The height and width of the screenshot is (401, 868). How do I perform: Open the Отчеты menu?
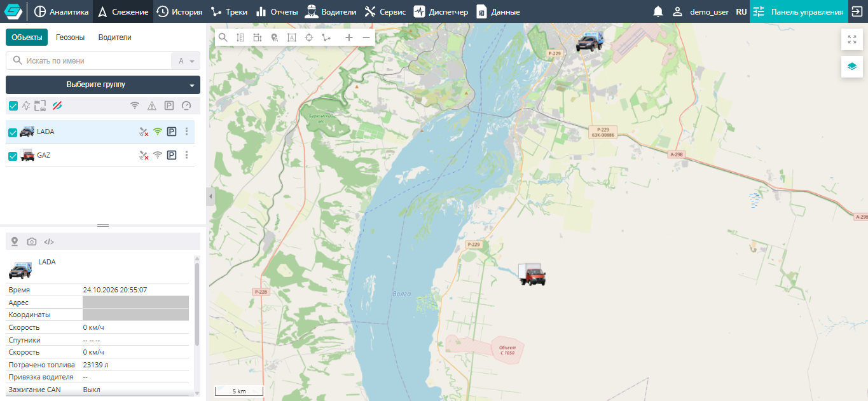click(x=277, y=11)
